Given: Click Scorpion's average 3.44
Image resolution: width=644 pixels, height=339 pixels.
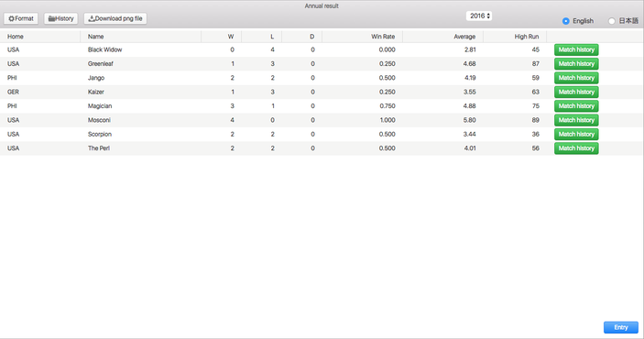Looking at the screenshot, I should point(469,134).
